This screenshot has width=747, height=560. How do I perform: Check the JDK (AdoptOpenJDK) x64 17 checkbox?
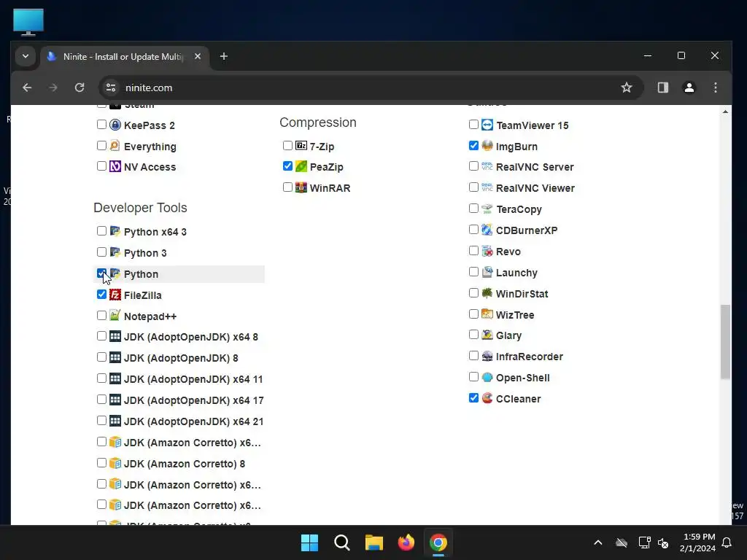click(101, 400)
